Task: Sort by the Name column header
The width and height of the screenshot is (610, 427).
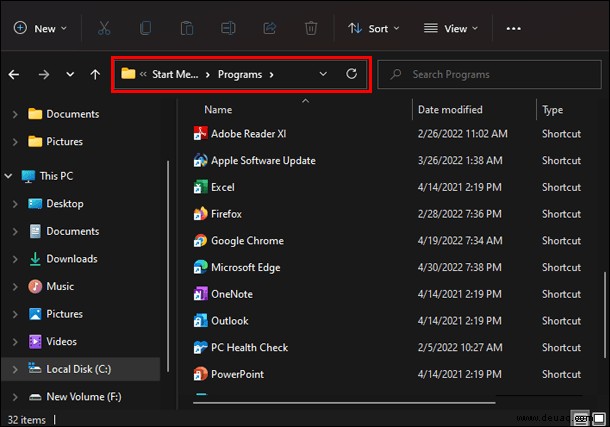Action: point(218,110)
